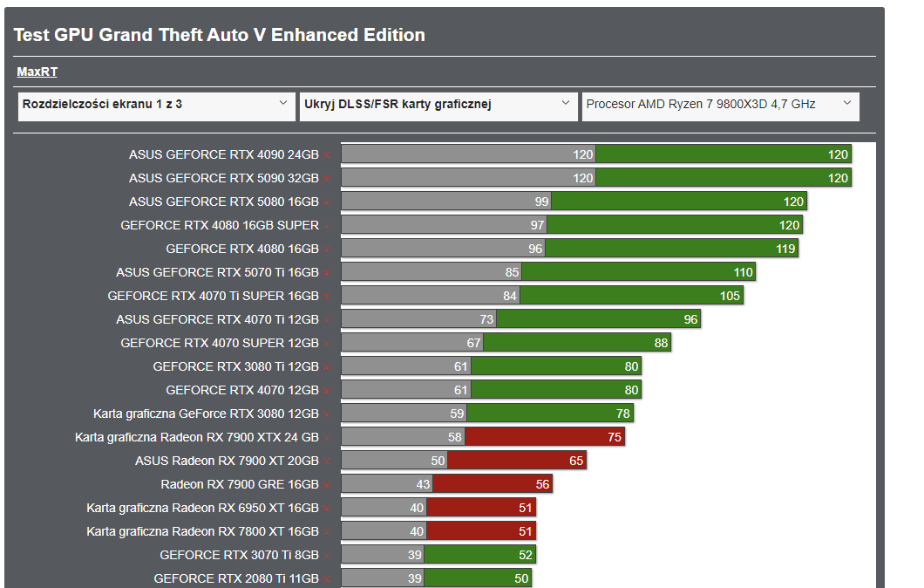Select the MaxRT tab
Screen dimensions: 924x588
pos(37,72)
